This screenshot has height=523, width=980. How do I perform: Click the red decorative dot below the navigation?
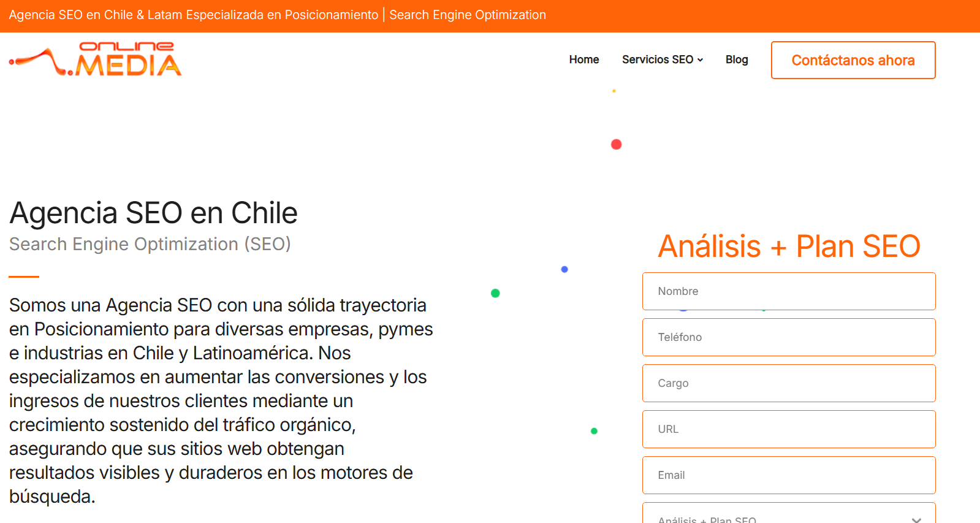pos(616,144)
